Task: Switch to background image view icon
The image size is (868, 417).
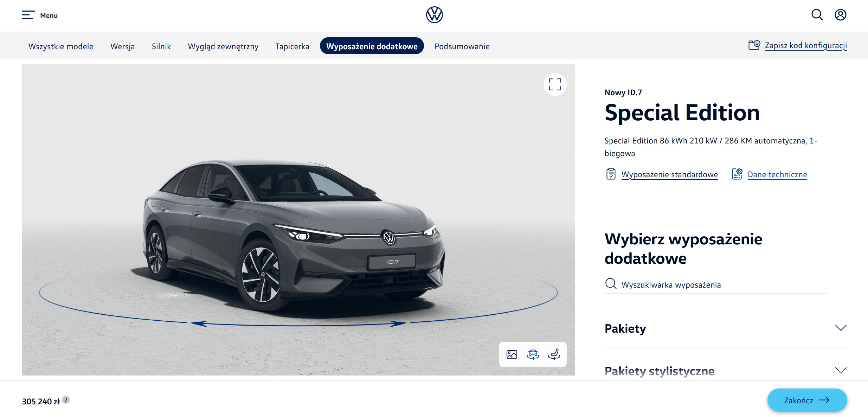Action: point(512,354)
